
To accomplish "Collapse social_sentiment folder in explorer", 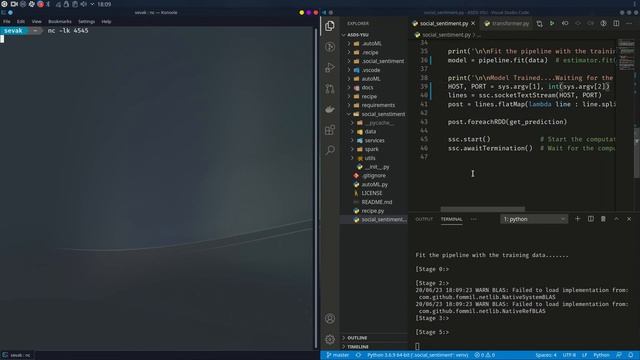I will [373, 114].
